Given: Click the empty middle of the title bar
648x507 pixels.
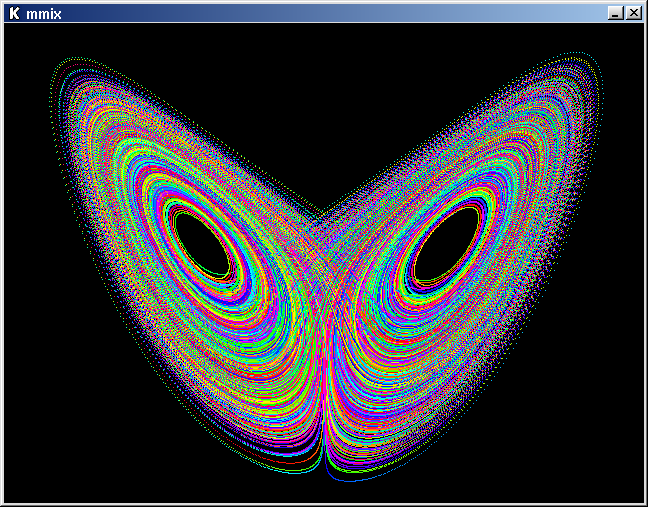Looking at the screenshot, I should point(330,13).
